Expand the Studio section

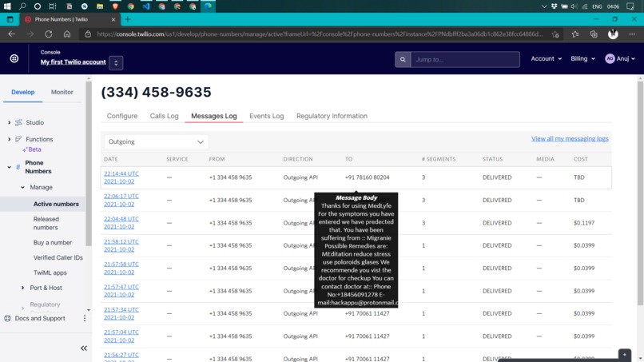click(x=9, y=122)
